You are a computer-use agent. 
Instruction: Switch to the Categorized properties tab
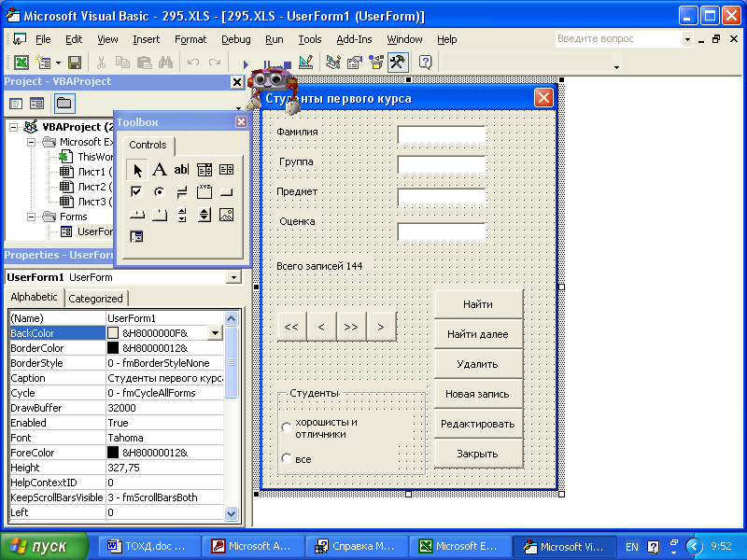pos(96,299)
